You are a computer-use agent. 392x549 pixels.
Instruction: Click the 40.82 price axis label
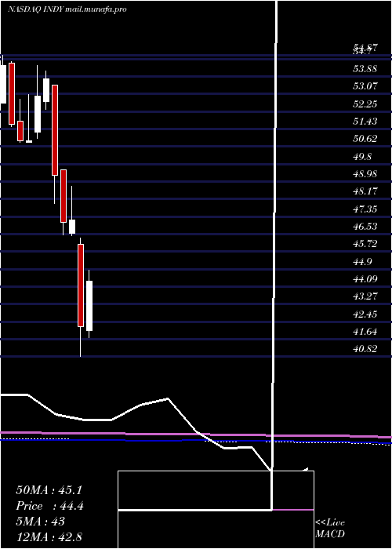coord(365,349)
